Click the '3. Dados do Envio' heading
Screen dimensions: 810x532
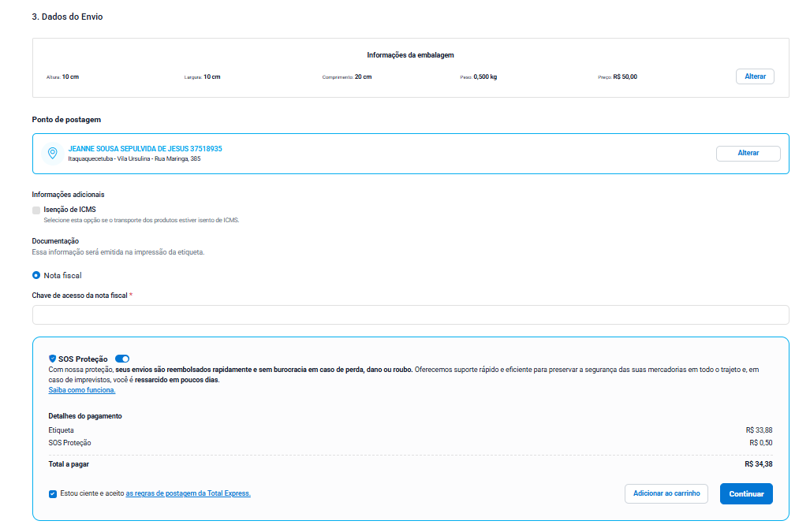point(67,17)
